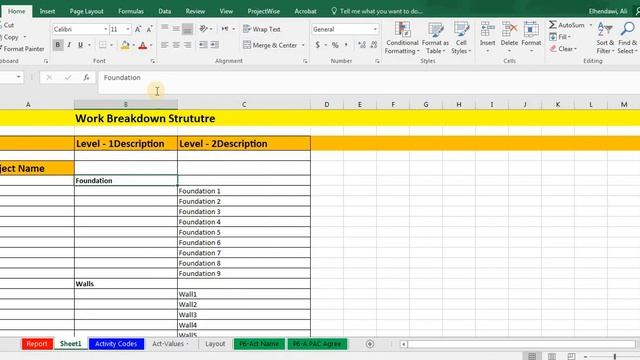Open Cell Styles gallery
Screen dimensions: 640x360
[x=461, y=38]
